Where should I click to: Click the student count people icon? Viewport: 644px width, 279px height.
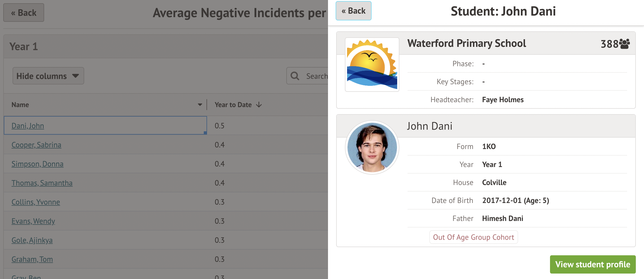click(x=624, y=44)
